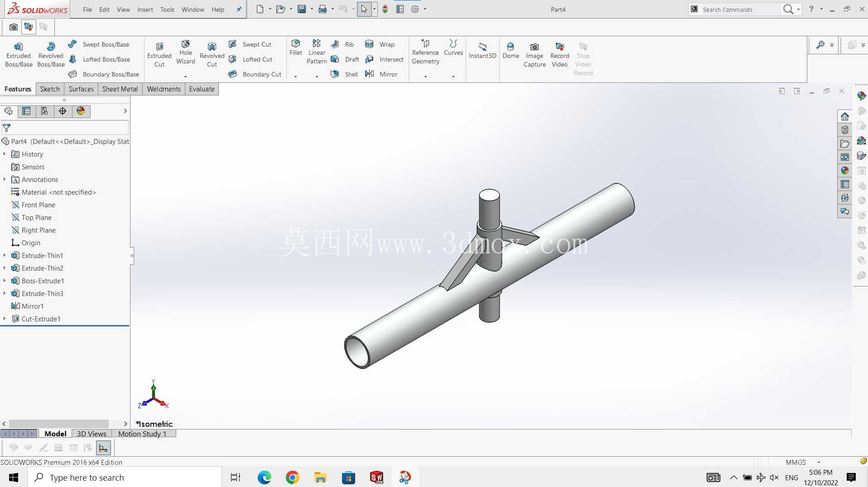
Task: Select the Wrap feature tool
Action: (x=380, y=44)
